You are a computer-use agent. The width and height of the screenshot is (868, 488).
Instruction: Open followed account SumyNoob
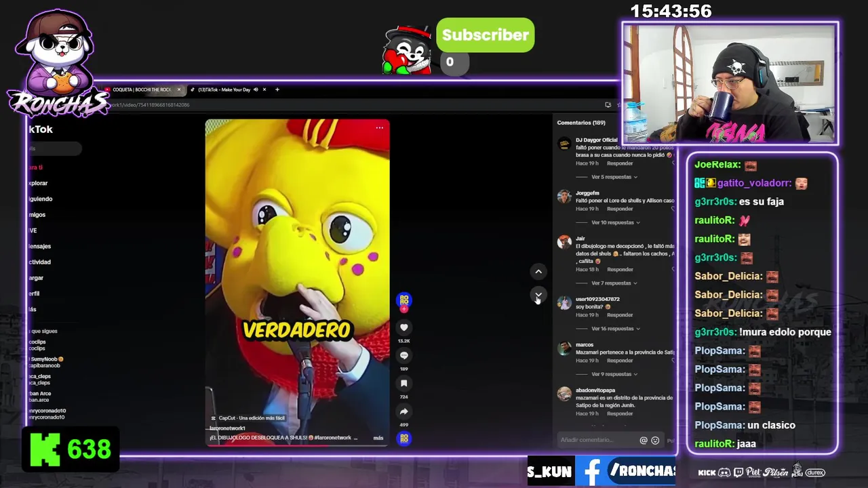(46, 362)
